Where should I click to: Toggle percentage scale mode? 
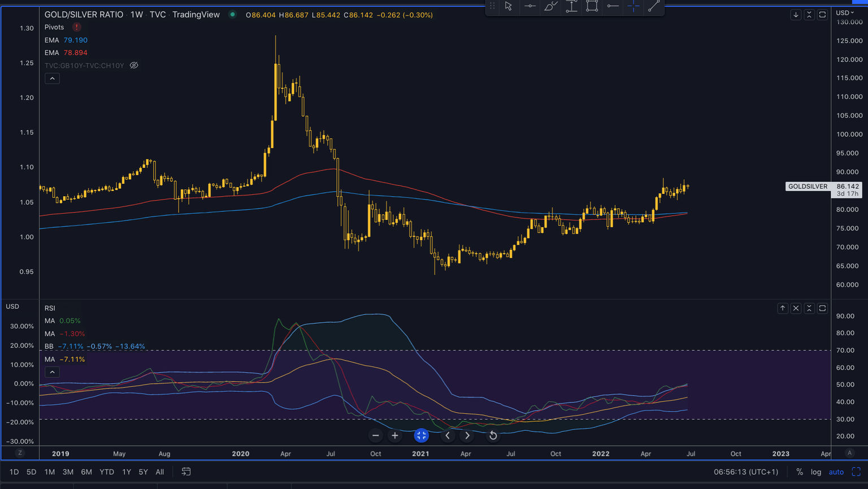pos(799,471)
